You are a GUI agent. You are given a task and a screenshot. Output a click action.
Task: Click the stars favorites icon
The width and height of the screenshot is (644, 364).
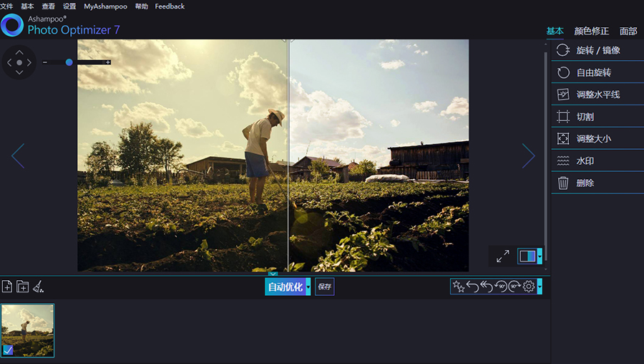coord(459,287)
